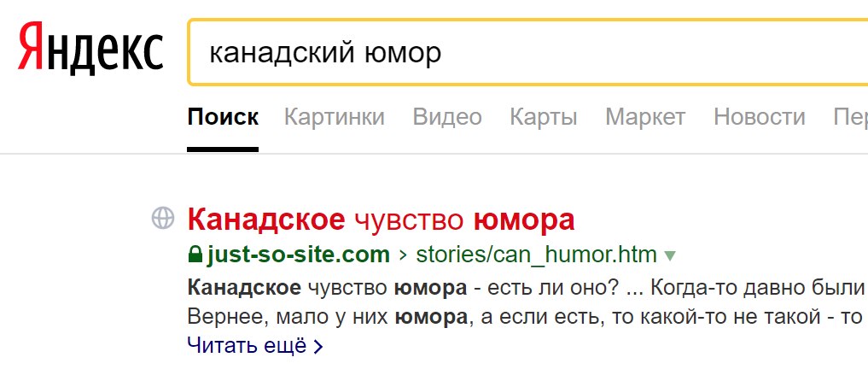Viewport: 868px width, 375px height.
Task: Open the Видео tab
Action: 446,117
